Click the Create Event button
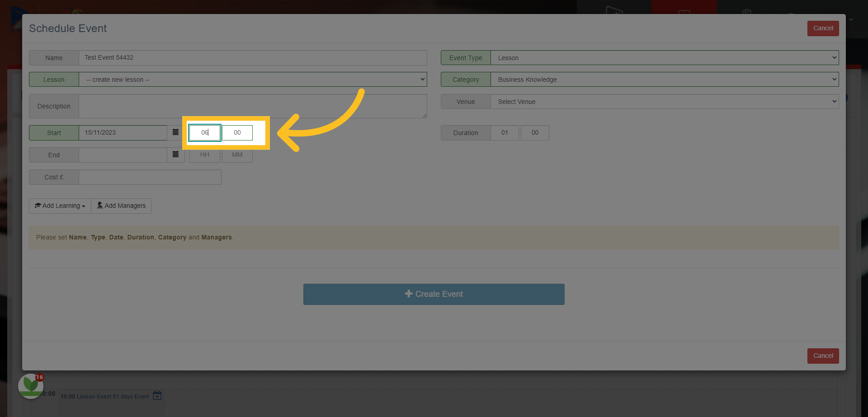Viewport: 868px width, 417px height. click(434, 294)
